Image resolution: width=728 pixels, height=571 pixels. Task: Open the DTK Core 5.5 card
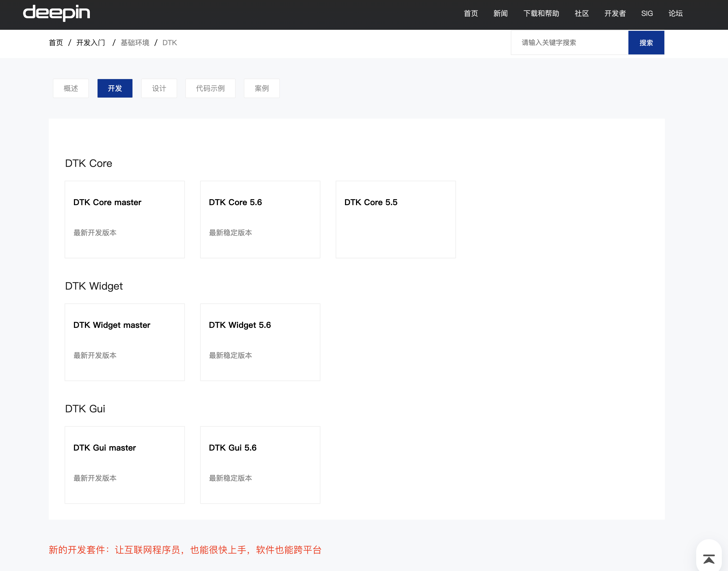coord(395,219)
